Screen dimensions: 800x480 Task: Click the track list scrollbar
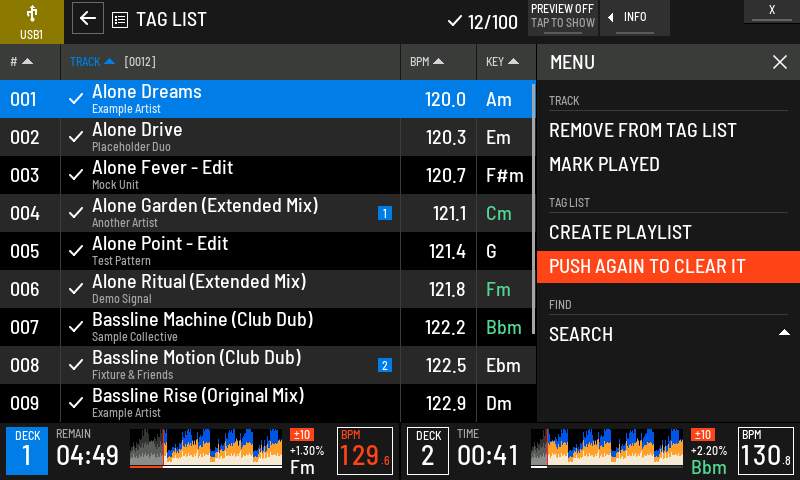coord(533,209)
